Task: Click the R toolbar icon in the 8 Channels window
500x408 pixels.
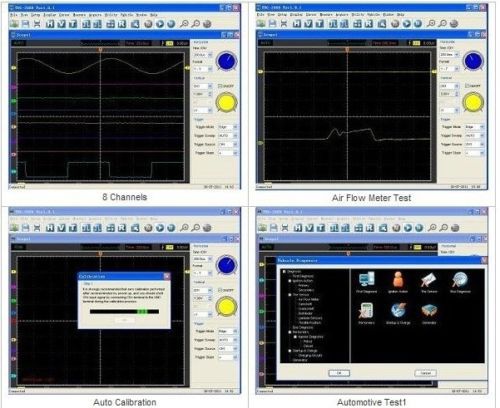Action: (x=122, y=24)
